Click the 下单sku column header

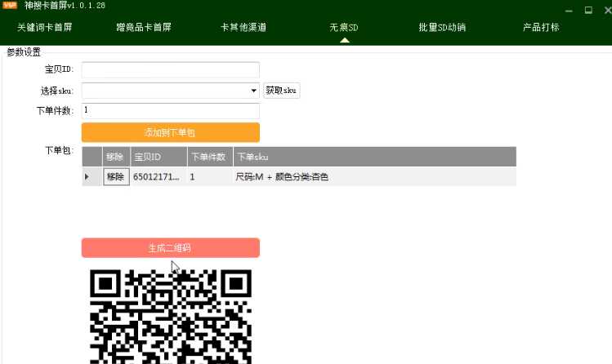tap(375, 157)
